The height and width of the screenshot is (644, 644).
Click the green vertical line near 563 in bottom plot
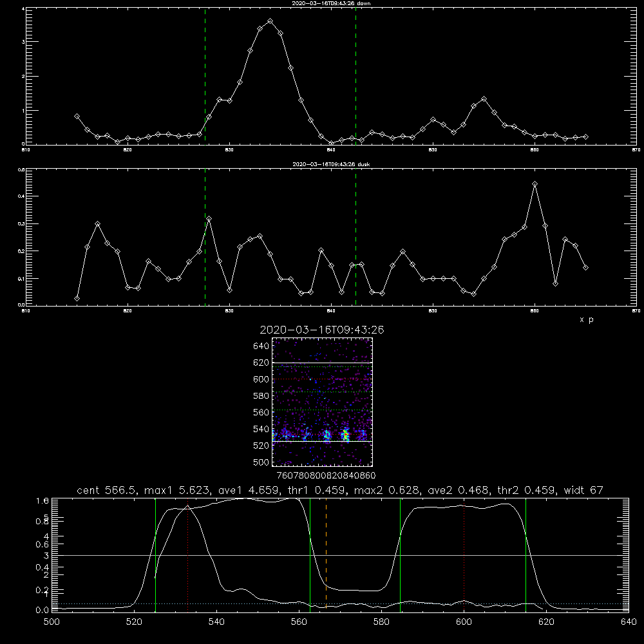tap(310, 555)
